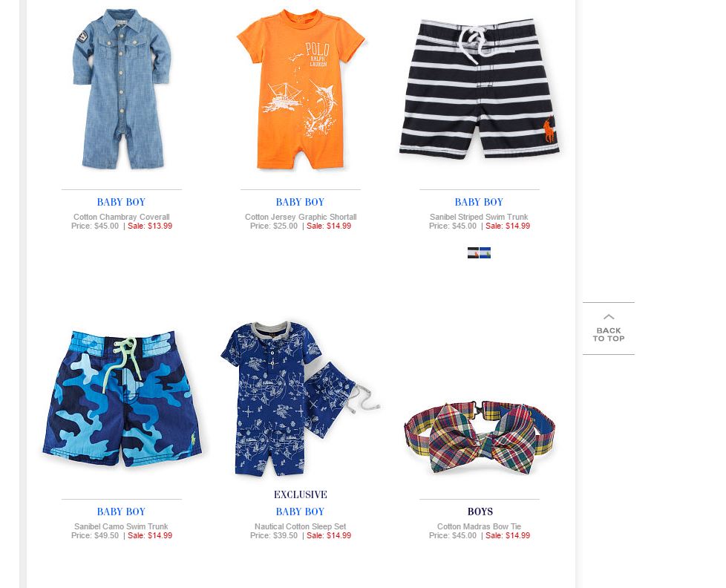Click the Back To Top arrow icon

609,317
